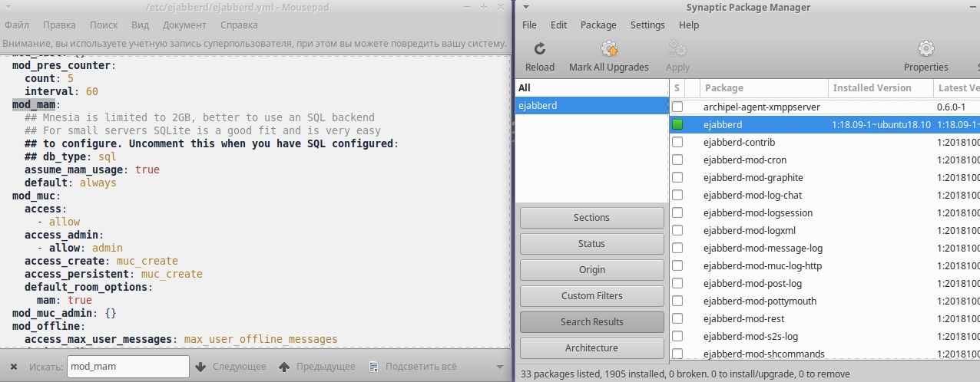The height and width of the screenshot is (382, 980).
Task: Click the default_room_options line in editor
Action: [x=88, y=287]
